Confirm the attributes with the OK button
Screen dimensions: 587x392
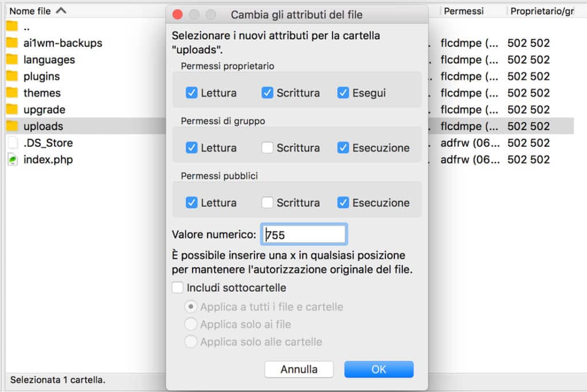(379, 370)
